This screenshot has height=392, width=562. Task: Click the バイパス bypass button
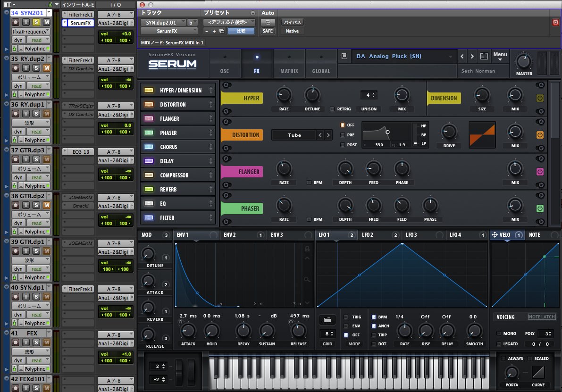pyautogui.click(x=292, y=22)
